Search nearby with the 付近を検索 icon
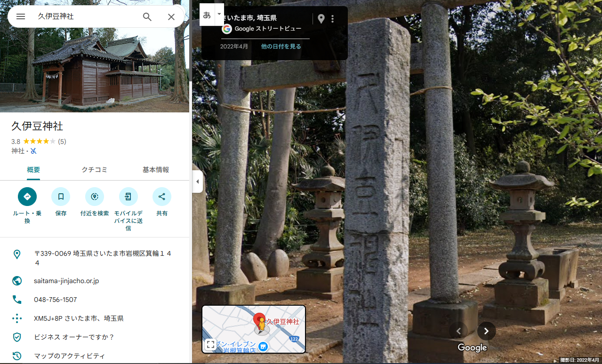602x364 pixels. (94, 197)
